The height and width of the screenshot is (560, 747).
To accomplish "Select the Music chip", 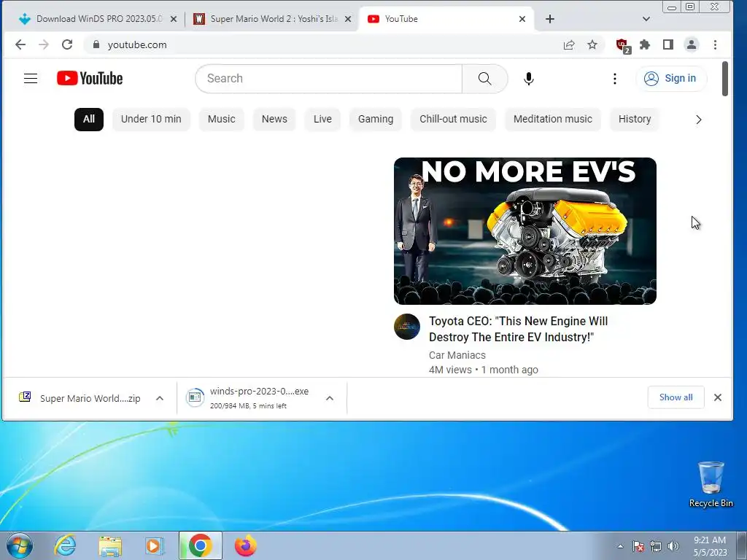I will [222, 119].
